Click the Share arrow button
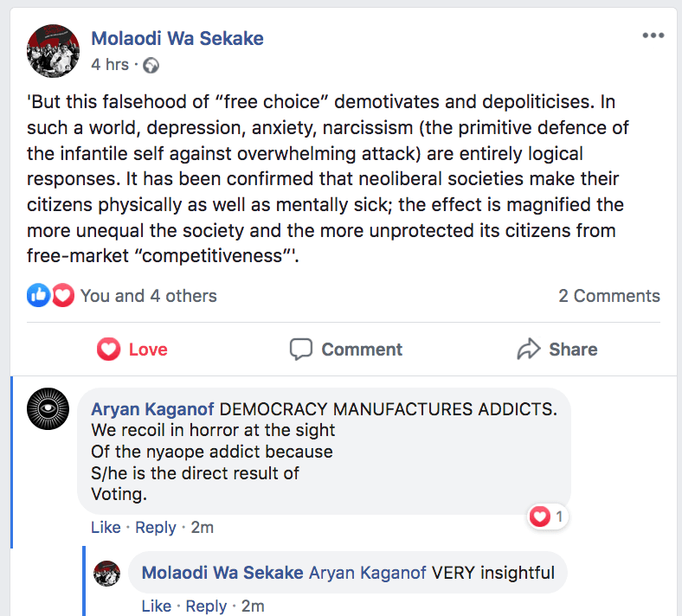 coord(557,350)
